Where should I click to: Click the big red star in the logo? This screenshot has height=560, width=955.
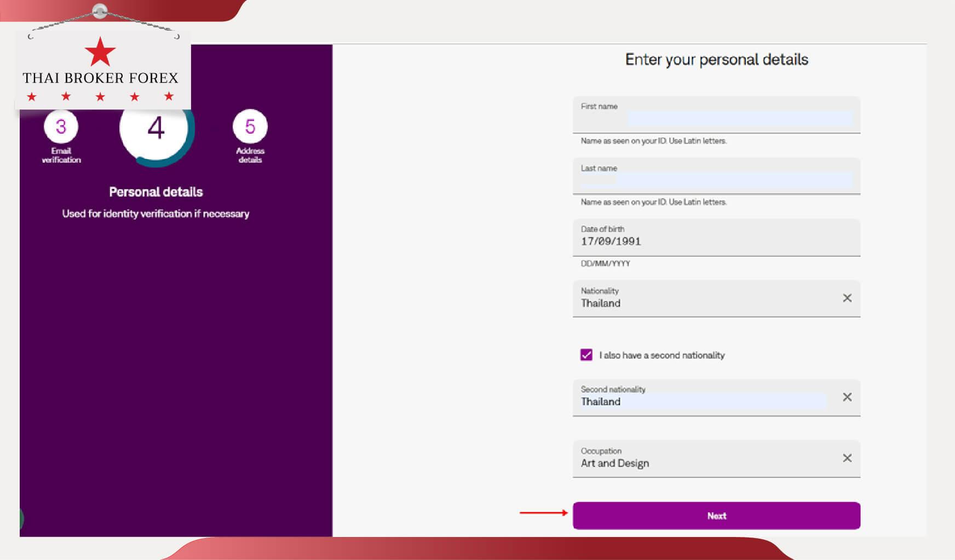click(x=100, y=53)
